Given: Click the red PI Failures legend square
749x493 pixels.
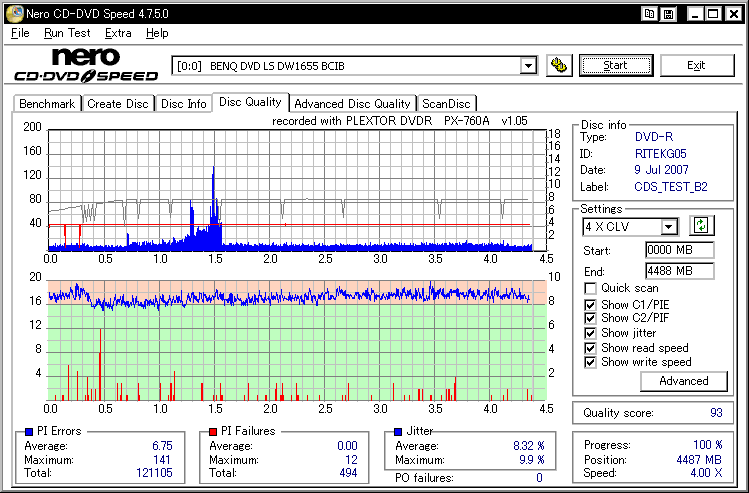Looking at the screenshot, I should [x=213, y=431].
